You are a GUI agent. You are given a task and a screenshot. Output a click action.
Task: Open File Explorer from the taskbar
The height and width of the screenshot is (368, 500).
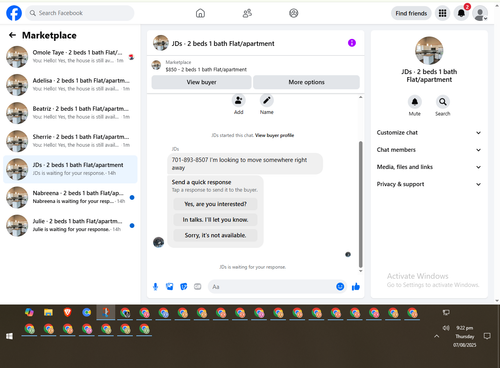[x=48, y=312]
